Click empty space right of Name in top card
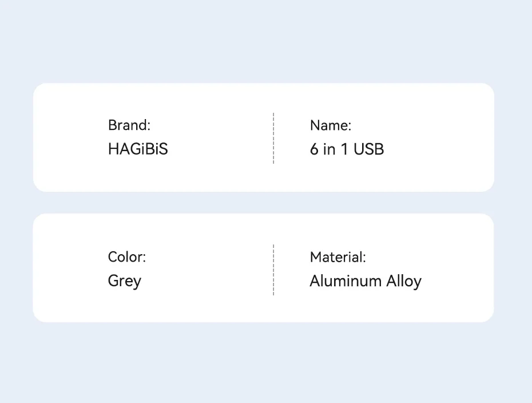Image resolution: width=532 pixels, height=403 pixels. tap(446, 137)
